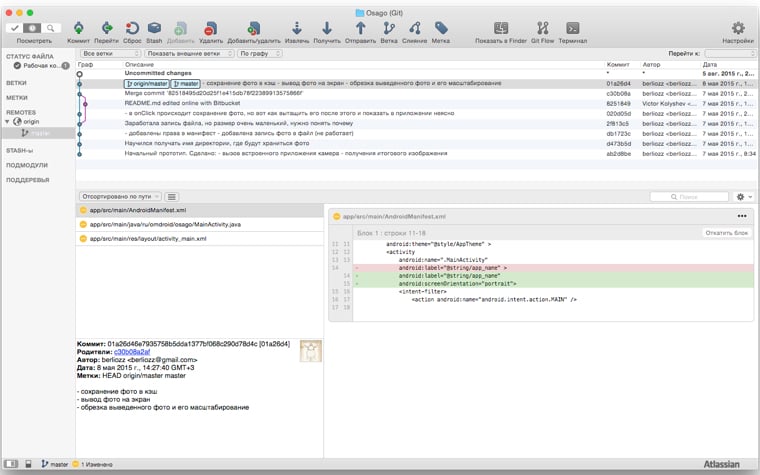Select commit 2f813c5 row
The height and width of the screenshot is (475, 760).
click(416, 124)
